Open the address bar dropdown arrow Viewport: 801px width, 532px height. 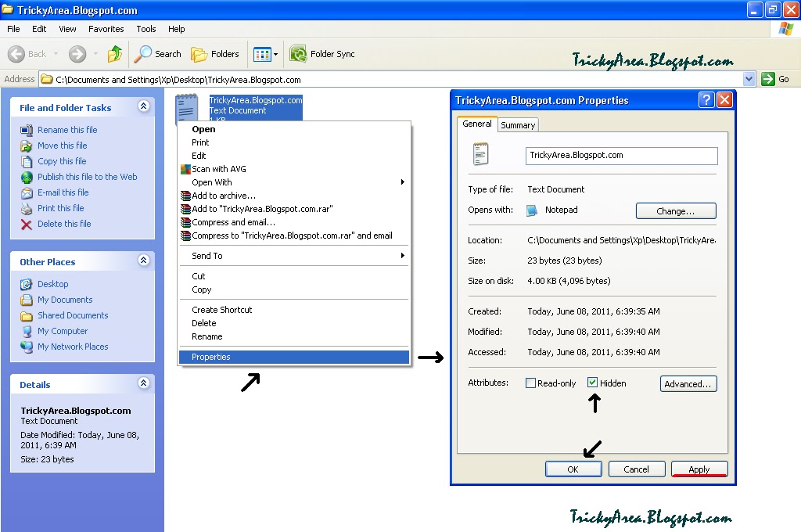[x=749, y=79]
